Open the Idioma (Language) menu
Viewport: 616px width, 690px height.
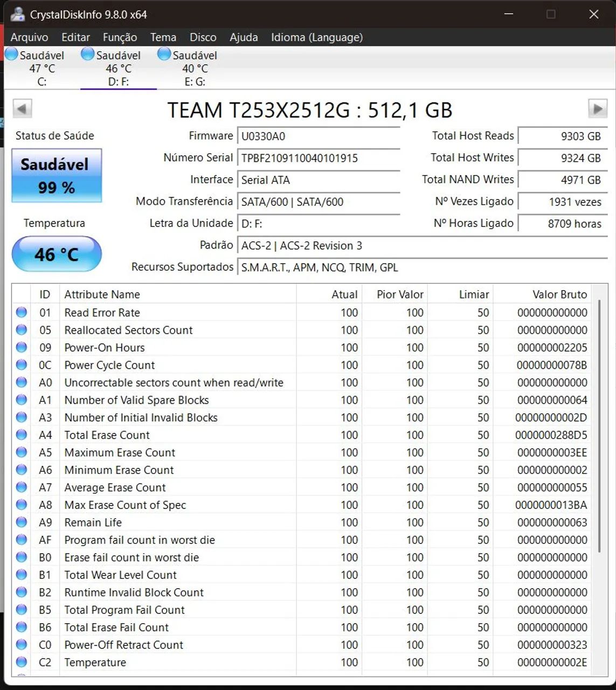(x=317, y=37)
